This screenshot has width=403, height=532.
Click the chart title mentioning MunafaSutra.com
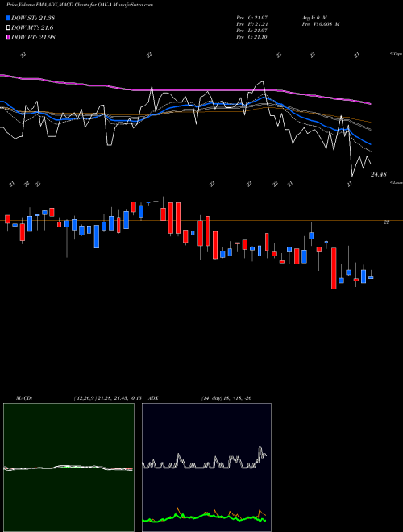[79, 5]
